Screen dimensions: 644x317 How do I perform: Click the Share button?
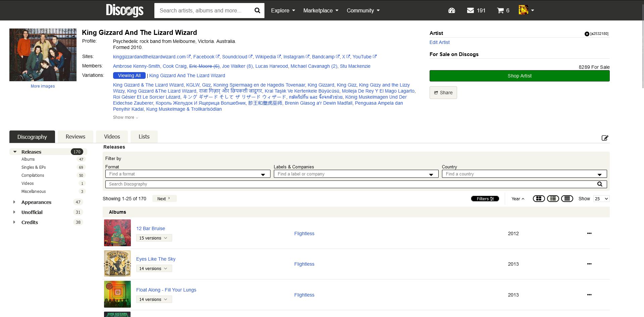pyautogui.click(x=443, y=93)
